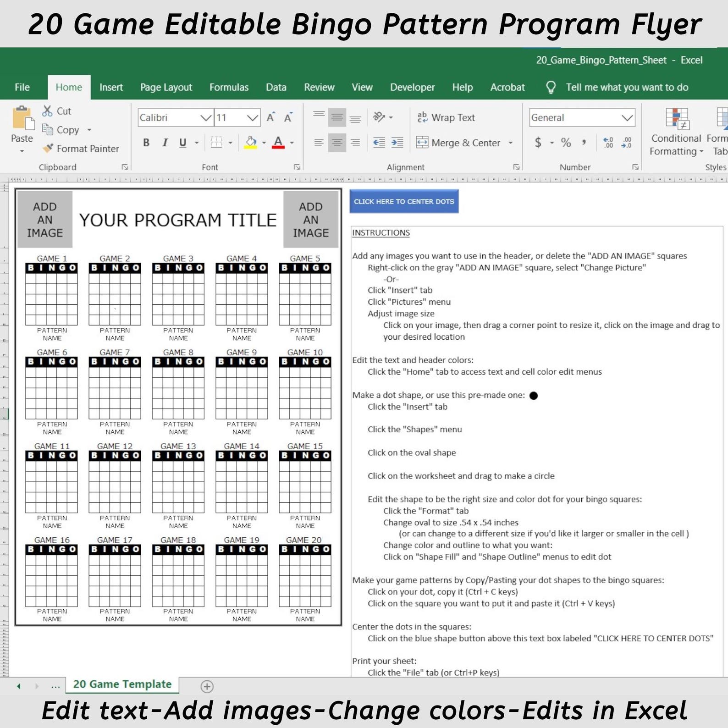The height and width of the screenshot is (728, 728).
Task: Apply the Borders icon
Action: pyautogui.click(x=216, y=143)
